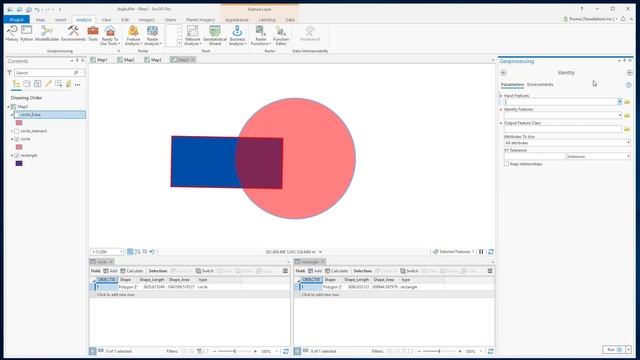Open circle table options menu

tap(285, 271)
